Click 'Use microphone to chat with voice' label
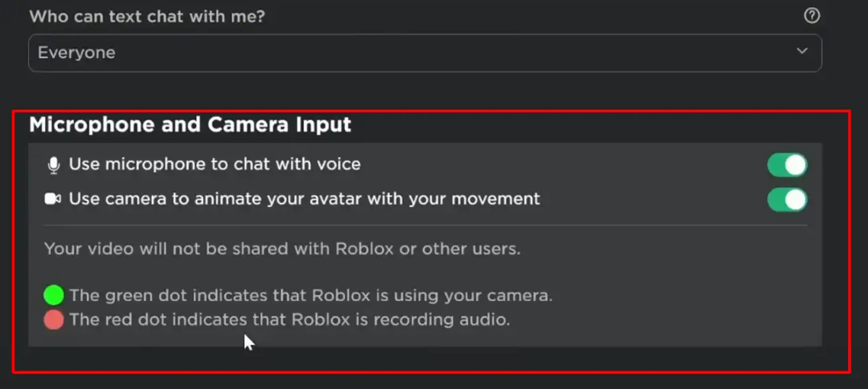 (215, 164)
